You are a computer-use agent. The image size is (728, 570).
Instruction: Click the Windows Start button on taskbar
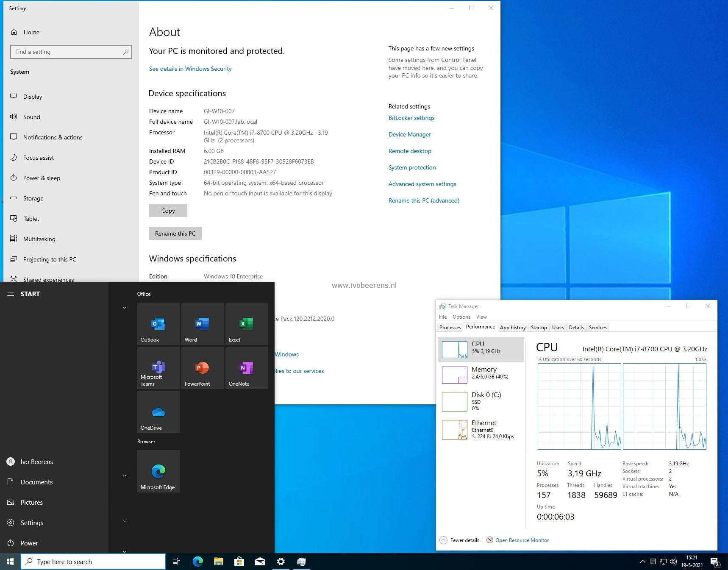click(10, 562)
